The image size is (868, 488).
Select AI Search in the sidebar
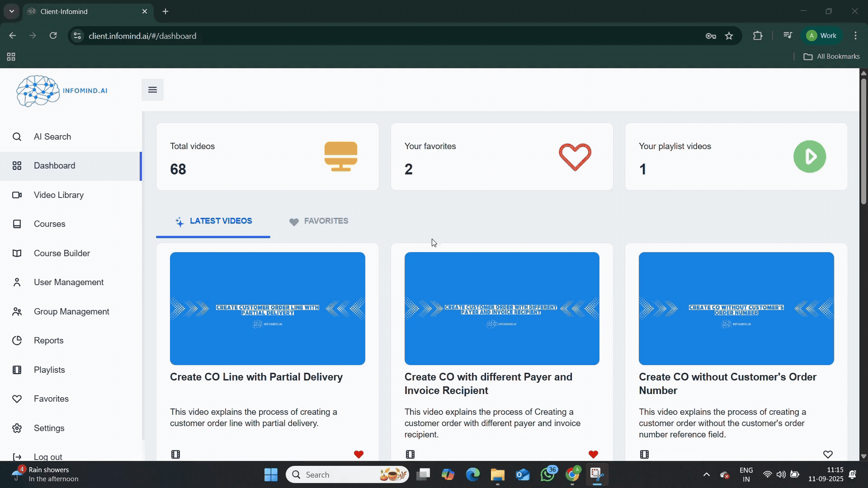point(52,136)
